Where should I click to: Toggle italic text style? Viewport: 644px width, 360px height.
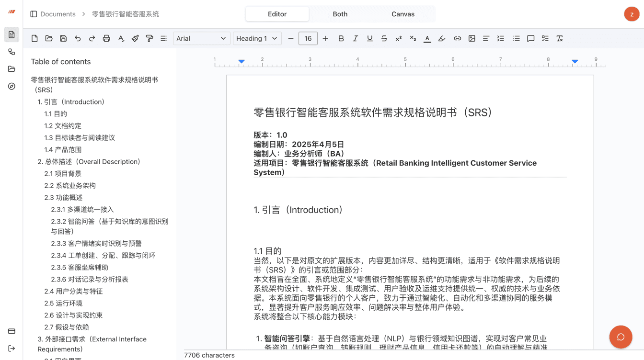pyautogui.click(x=355, y=39)
